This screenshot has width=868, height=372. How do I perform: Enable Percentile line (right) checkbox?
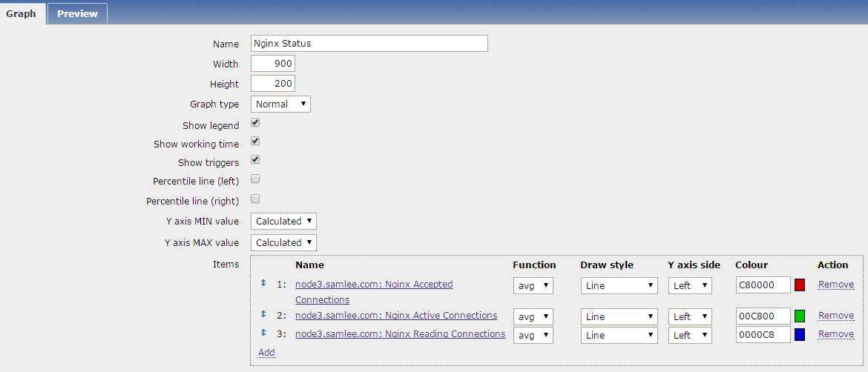coord(255,199)
